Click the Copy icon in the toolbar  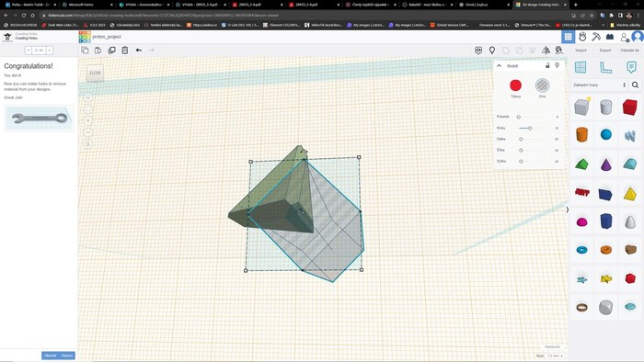point(85,50)
